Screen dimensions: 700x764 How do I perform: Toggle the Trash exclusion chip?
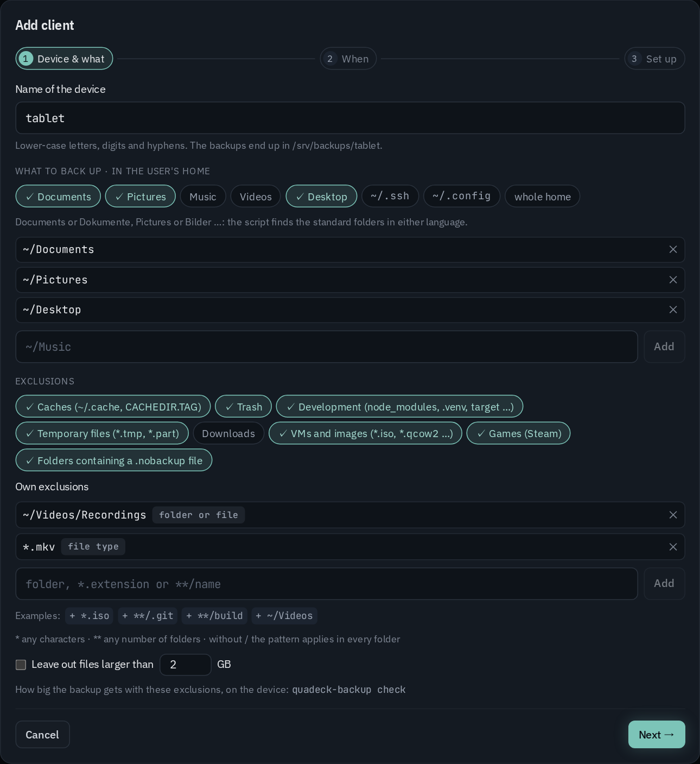pos(243,406)
